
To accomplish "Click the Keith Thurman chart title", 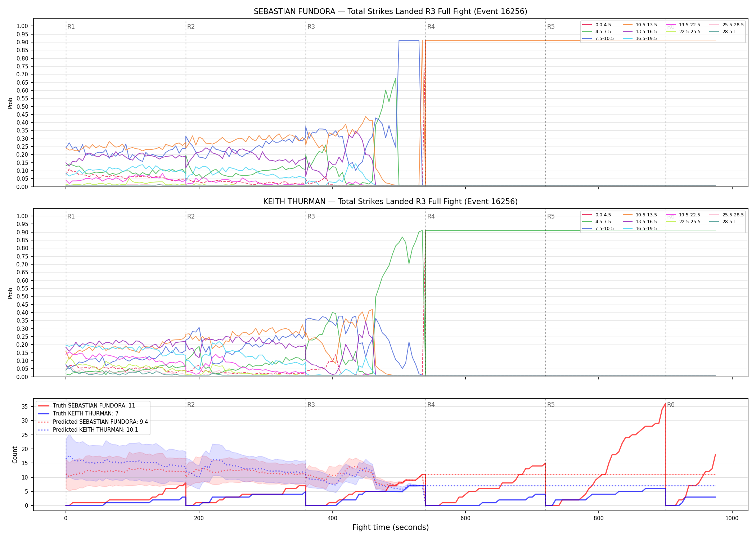I will point(390,202).
